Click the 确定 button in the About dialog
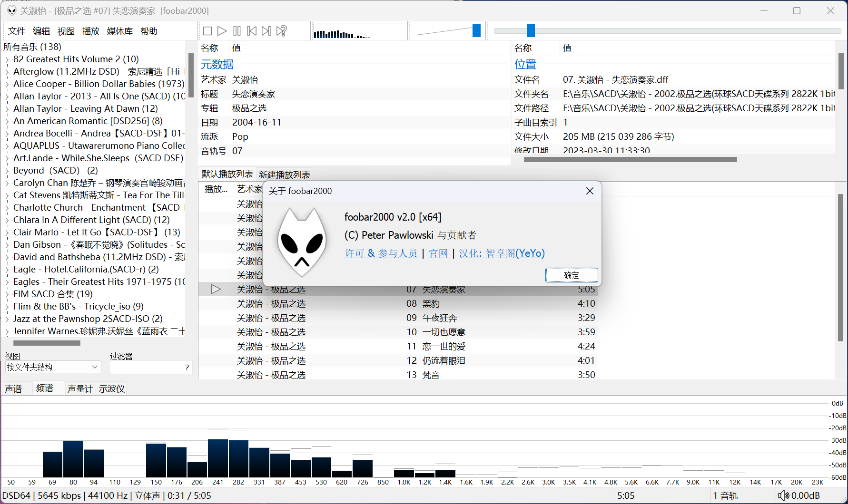 [x=572, y=275]
